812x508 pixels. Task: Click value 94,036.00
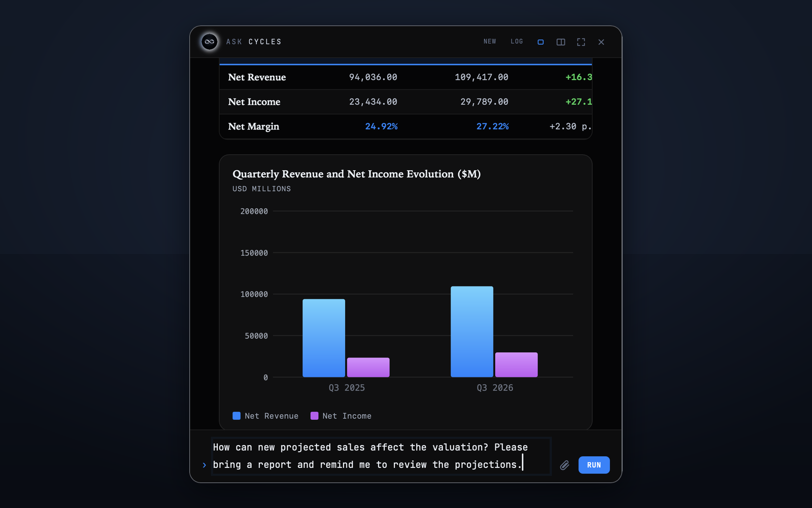click(373, 77)
